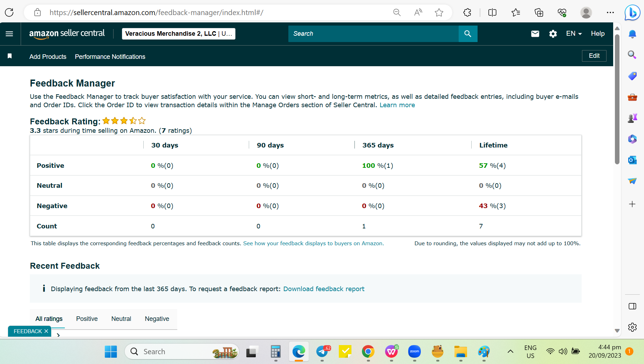Screen dimensions: 644x364
Task: Open the taskbar clock and date
Action: pos(605,351)
